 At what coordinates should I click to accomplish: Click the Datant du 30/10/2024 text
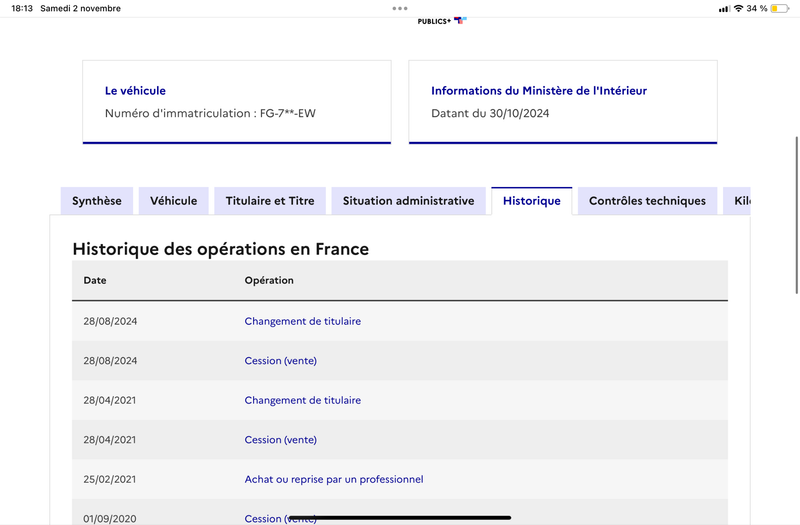(x=490, y=113)
